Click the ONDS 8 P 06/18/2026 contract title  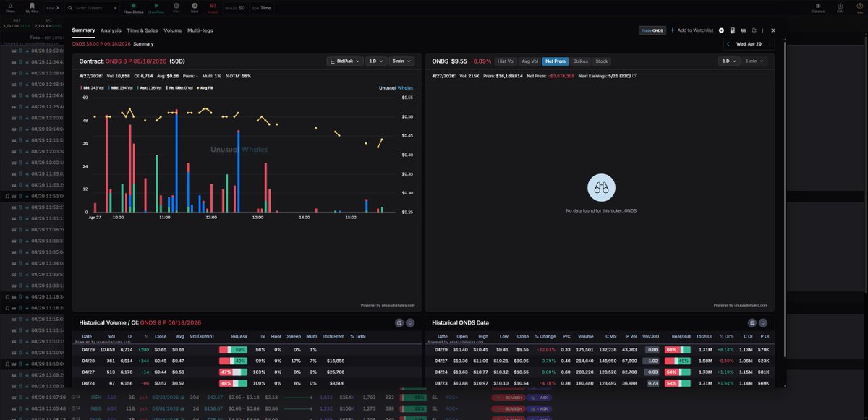coord(137,61)
